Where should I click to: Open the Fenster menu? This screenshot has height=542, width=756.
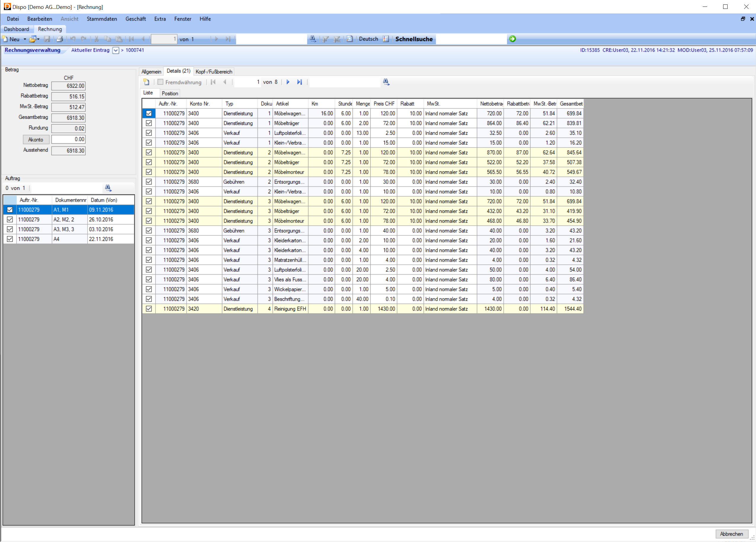[x=183, y=19]
